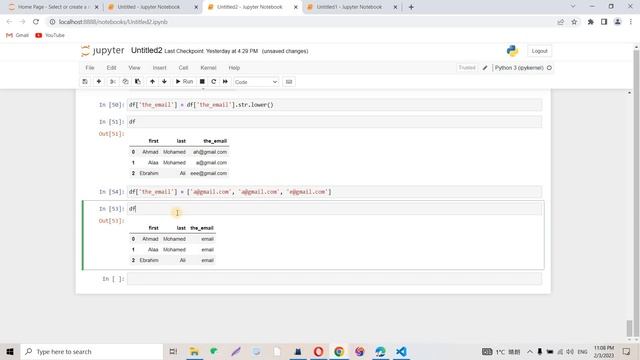Open a new browser tab
Screen dimensions: 640x360
click(411, 7)
